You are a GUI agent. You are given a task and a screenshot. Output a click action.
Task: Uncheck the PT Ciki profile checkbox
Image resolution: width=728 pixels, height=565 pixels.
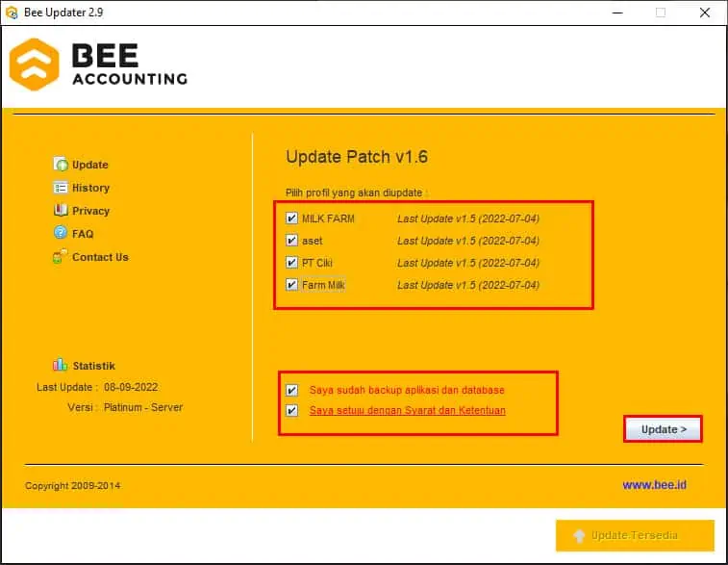291,263
